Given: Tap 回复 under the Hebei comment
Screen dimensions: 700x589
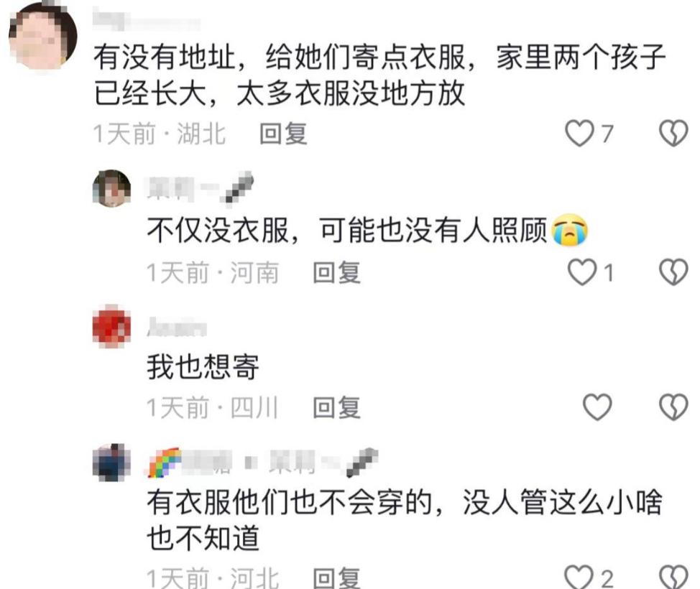Looking at the screenshot, I should 336,578.
